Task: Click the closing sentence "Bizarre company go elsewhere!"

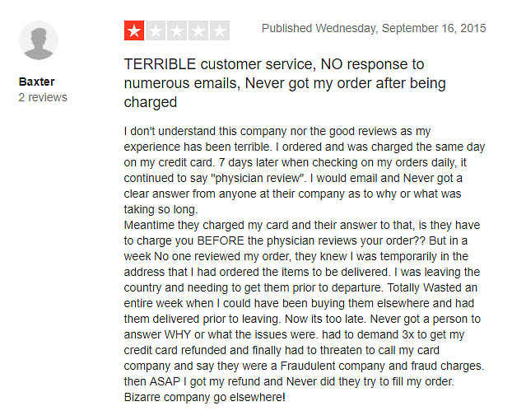Action: click(x=205, y=397)
